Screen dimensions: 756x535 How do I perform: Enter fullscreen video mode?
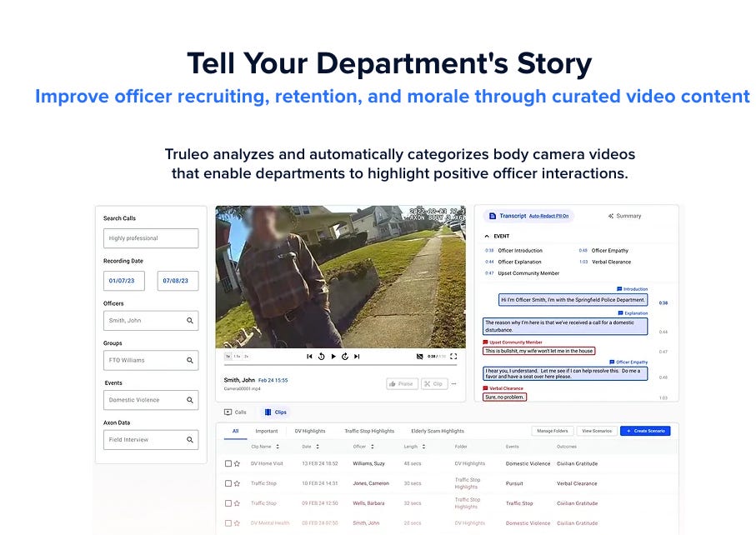click(453, 357)
